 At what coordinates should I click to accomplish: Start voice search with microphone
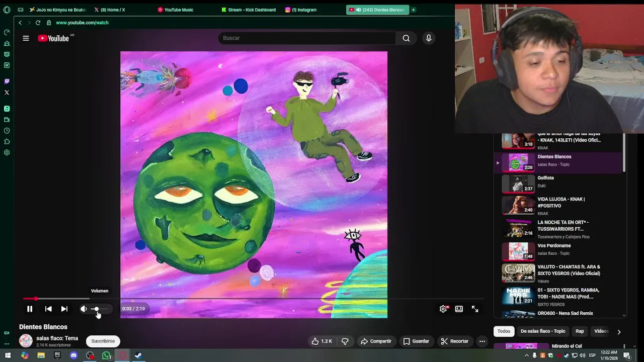pyautogui.click(x=429, y=38)
